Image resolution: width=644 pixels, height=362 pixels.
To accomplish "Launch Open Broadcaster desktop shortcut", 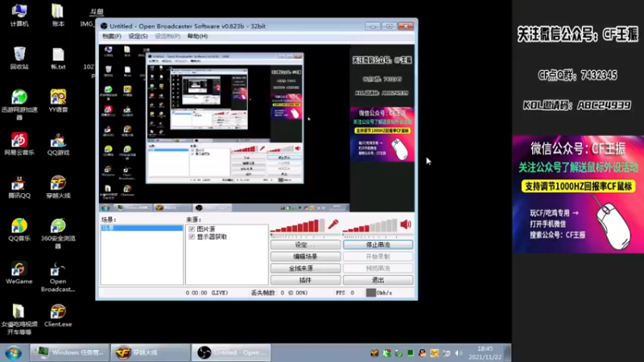I will 58,277.
